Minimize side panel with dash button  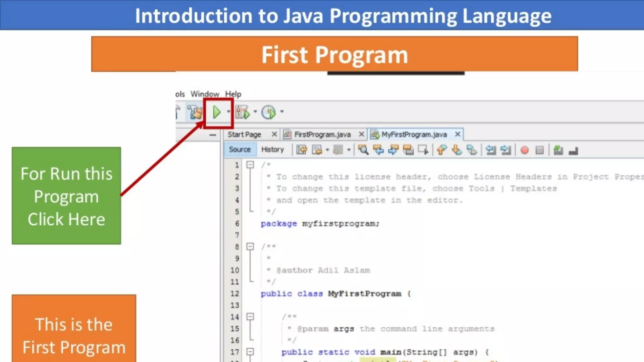coord(213,135)
